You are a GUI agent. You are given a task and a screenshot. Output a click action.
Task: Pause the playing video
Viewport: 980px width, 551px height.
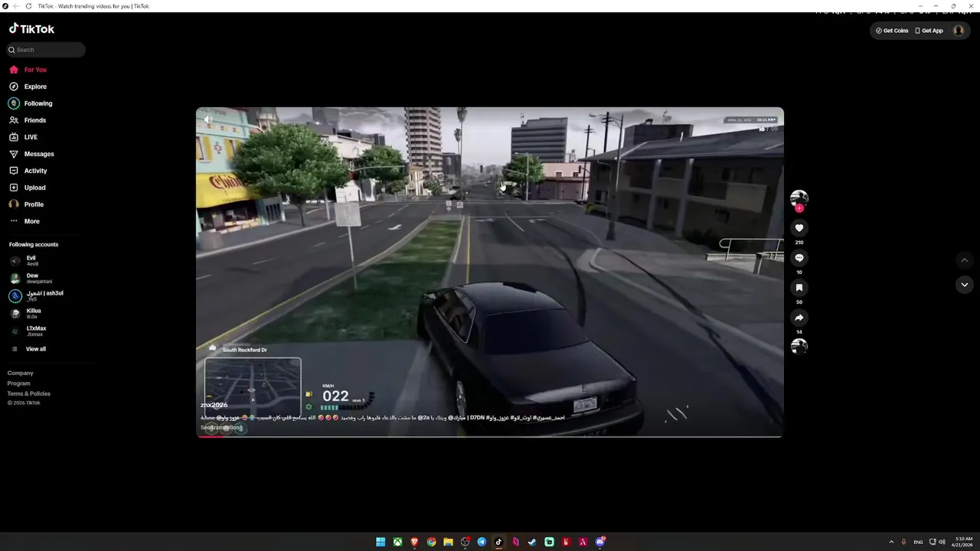pos(490,272)
